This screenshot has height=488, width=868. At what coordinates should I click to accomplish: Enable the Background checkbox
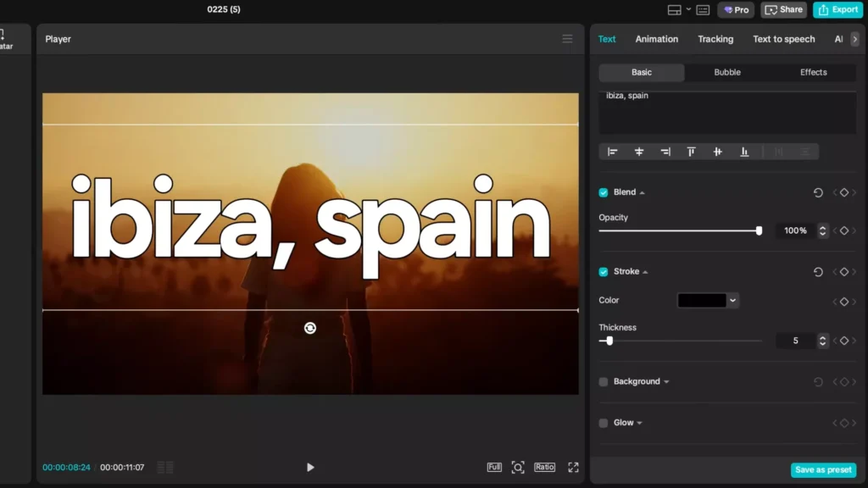tap(604, 382)
